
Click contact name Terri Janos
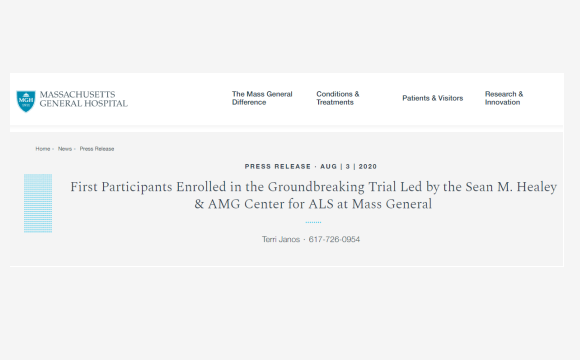[x=281, y=239]
